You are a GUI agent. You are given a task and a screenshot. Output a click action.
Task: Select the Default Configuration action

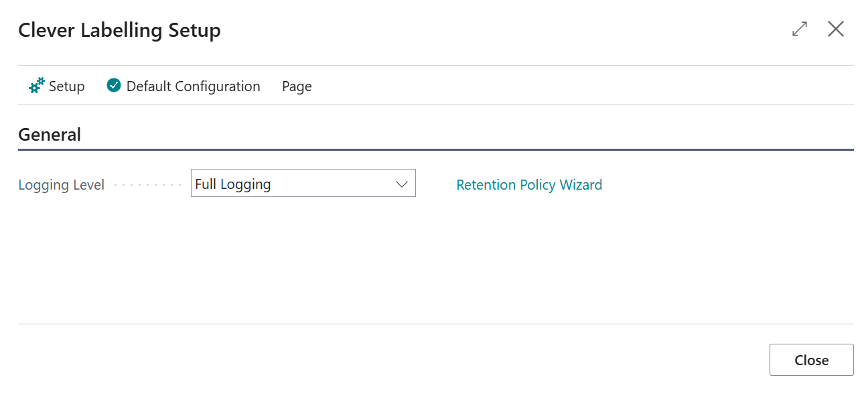[x=184, y=86]
